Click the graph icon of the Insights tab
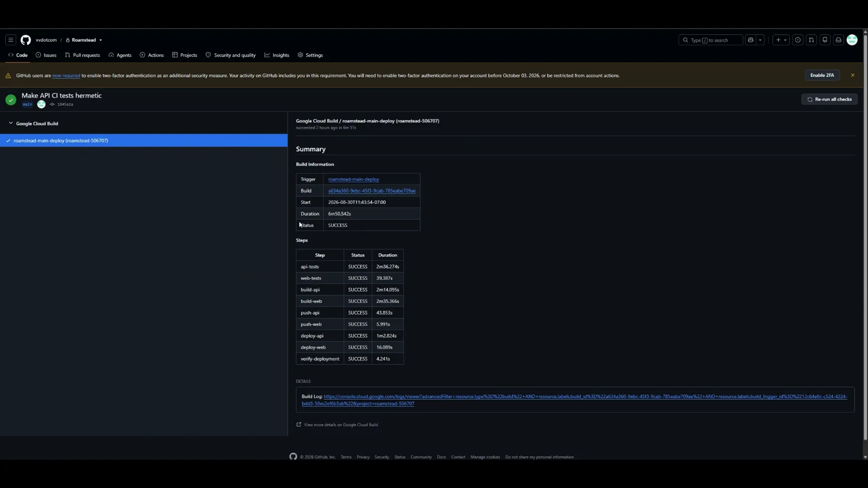868x488 pixels. pos(267,55)
